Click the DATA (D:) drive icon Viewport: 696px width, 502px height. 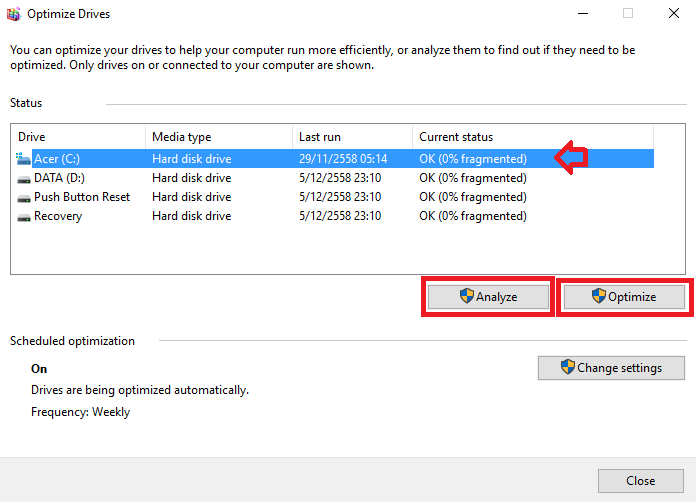(x=24, y=180)
